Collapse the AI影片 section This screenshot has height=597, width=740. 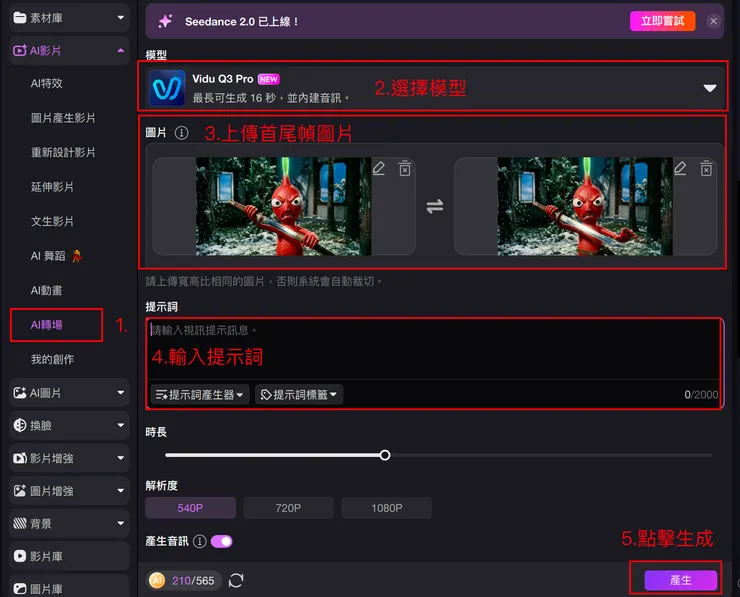[121, 50]
